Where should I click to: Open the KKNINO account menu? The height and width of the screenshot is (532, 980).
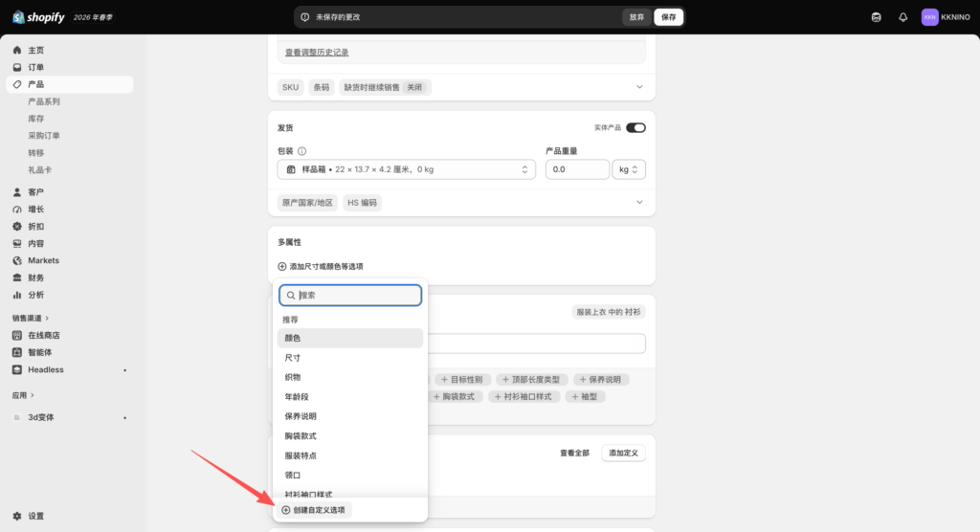[x=946, y=17]
